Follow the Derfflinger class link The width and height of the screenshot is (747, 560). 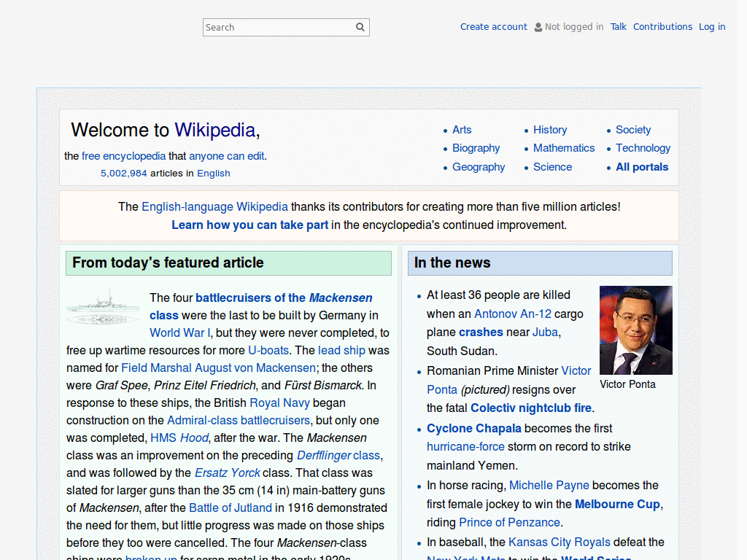338,456
